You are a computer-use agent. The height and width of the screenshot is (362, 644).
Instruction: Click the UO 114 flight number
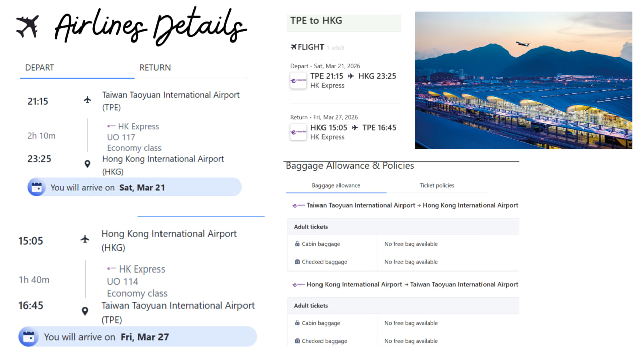(x=122, y=281)
